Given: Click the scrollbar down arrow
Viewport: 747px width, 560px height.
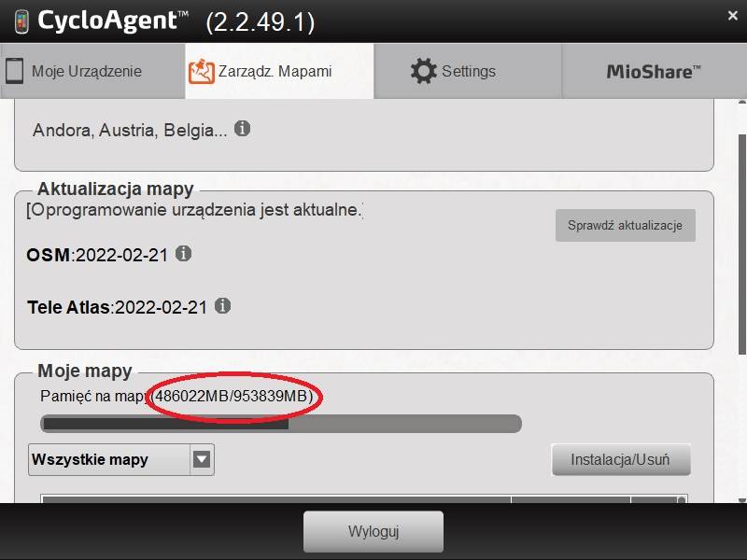Looking at the screenshot, I should pyautogui.click(x=741, y=500).
